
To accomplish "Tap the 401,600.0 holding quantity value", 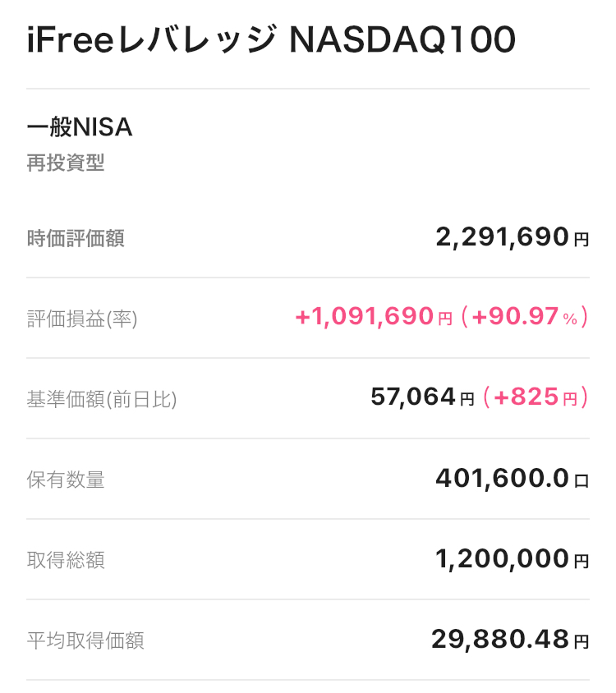I will (x=502, y=479).
